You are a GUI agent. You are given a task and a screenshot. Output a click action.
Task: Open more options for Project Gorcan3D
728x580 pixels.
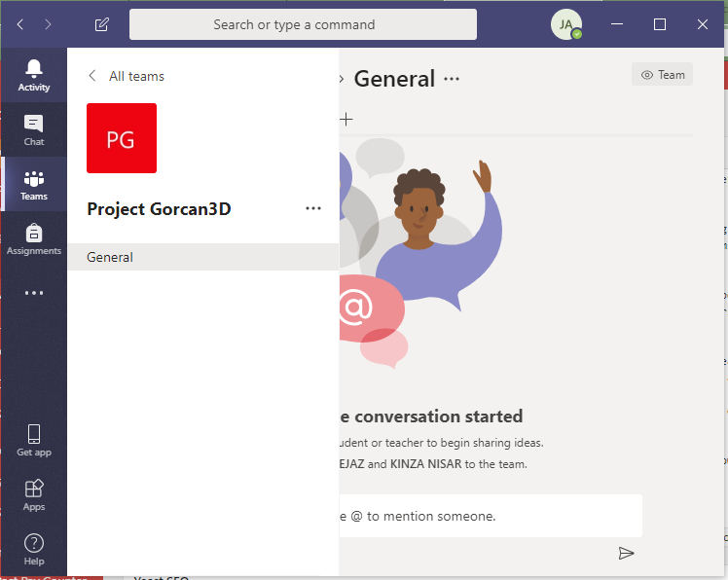[x=313, y=208]
